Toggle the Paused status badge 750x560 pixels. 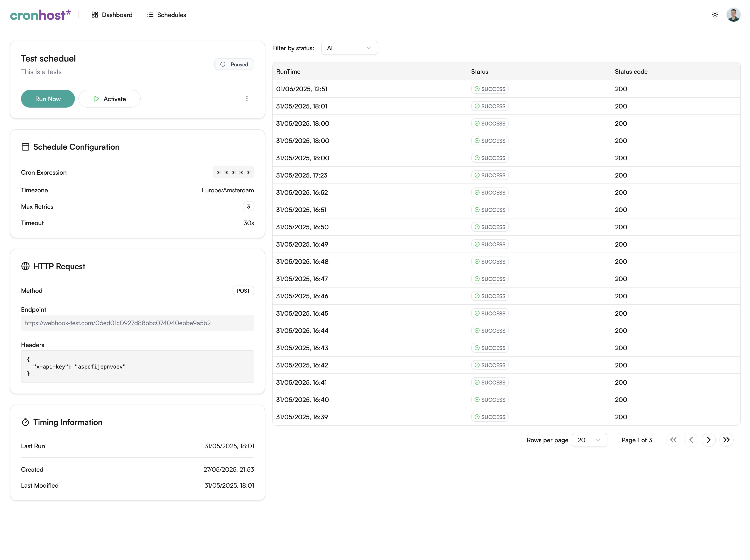pos(234,64)
